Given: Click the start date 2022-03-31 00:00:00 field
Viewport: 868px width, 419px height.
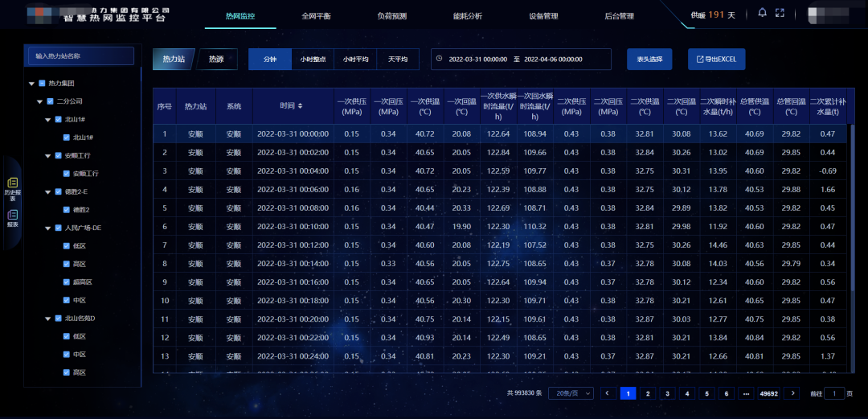Looking at the screenshot, I should 477,60.
